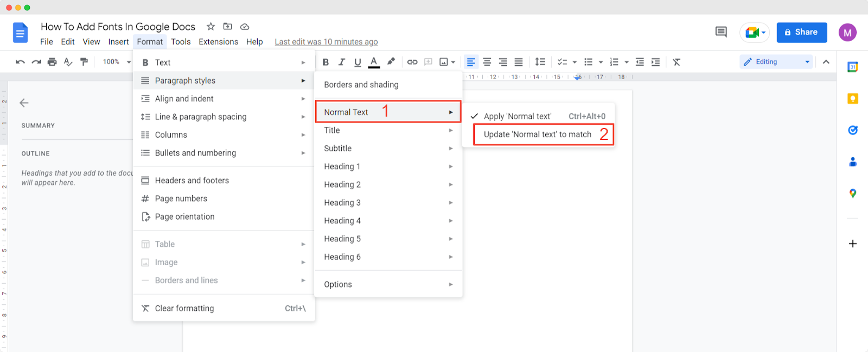Image resolution: width=868 pixels, height=352 pixels.
Task: Open Calendar in side panel
Action: (853, 67)
